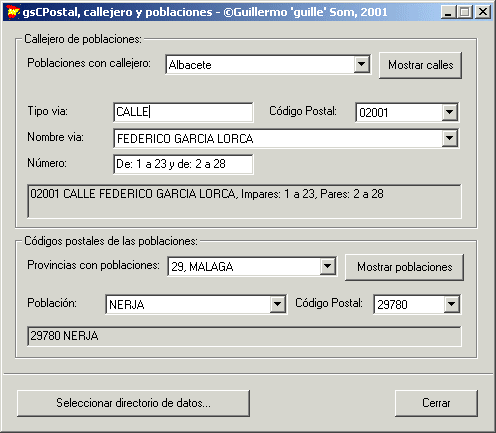Expand the Nombre via dropdown arrow

pos(449,138)
